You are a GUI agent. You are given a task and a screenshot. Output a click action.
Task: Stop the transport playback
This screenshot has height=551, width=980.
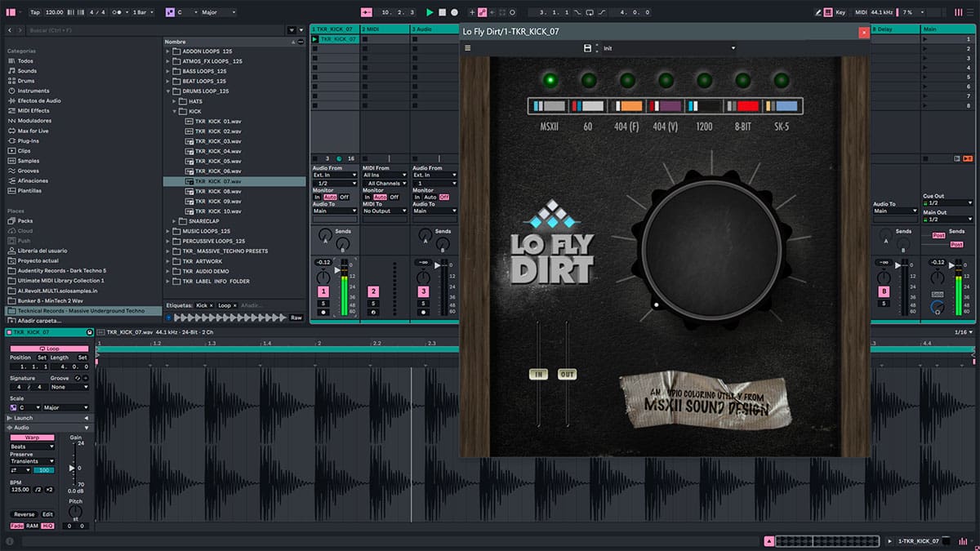(442, 12)
